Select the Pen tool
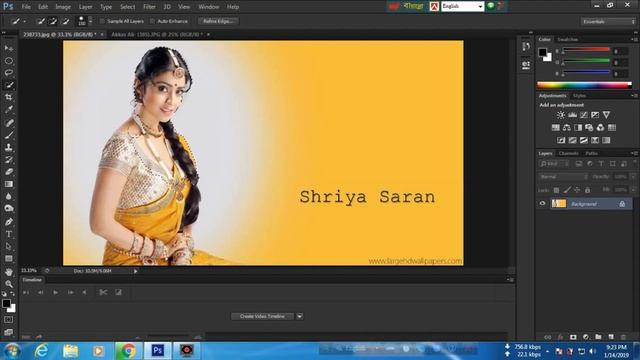 [x=9, y=222]
